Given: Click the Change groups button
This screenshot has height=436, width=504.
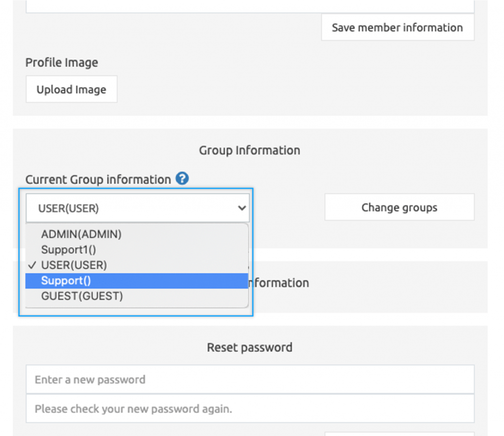Looking at the screenshot, I should (399, 207).
